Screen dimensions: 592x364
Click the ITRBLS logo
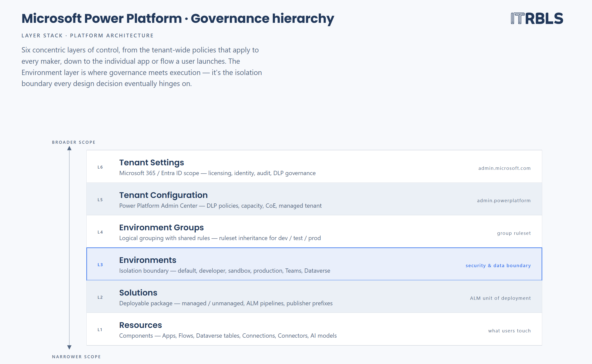pos(537,19)
